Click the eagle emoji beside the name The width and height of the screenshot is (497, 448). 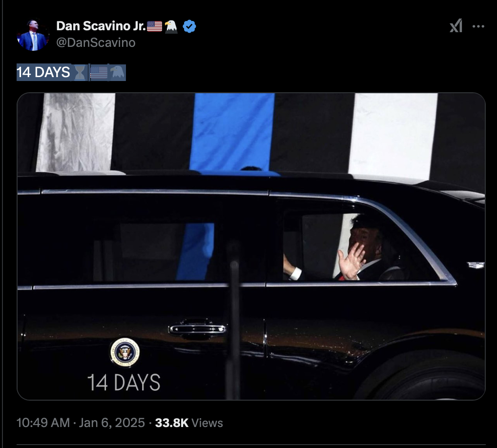[x=171, y=26]
